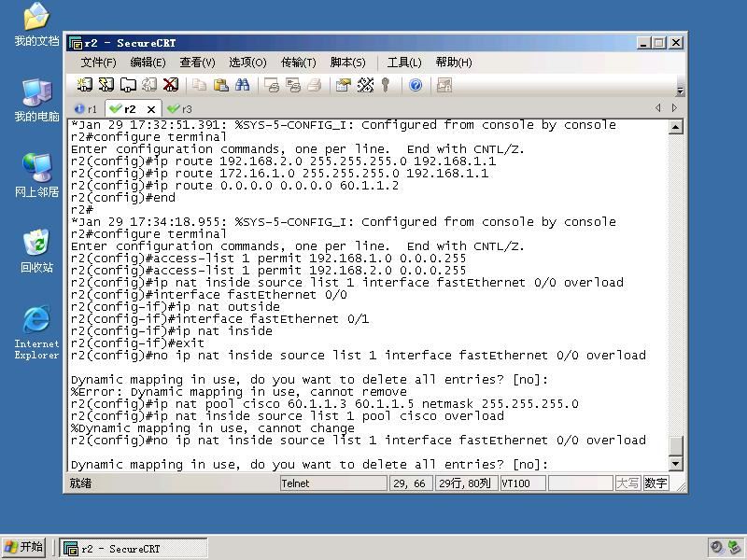The image size is (747, 560).
Task: Click the 就绪 status text
Action: click(80, 483)
